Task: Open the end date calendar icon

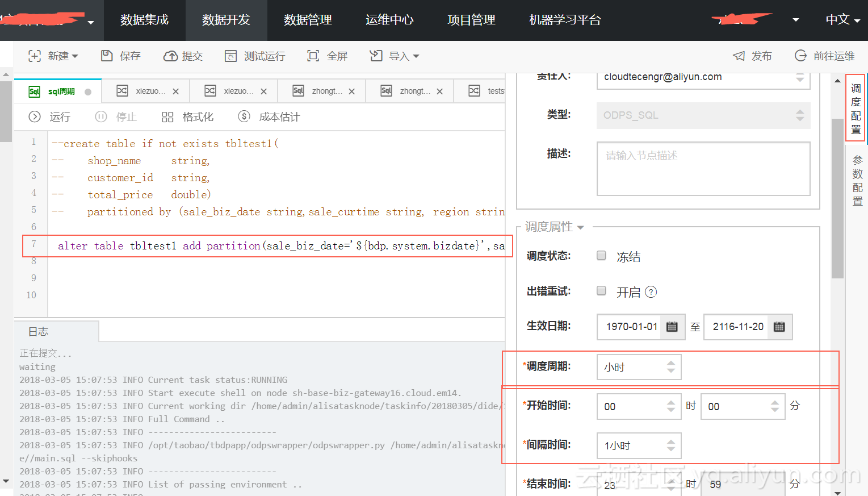Action: click(779, 327)
